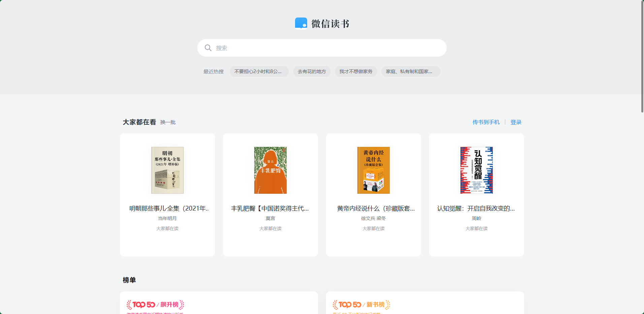Image resolution: width=644 pixels, height=314 pixels.
Task: Open the 黄帝内经说什么 book cover
Action: coord(374,170)
